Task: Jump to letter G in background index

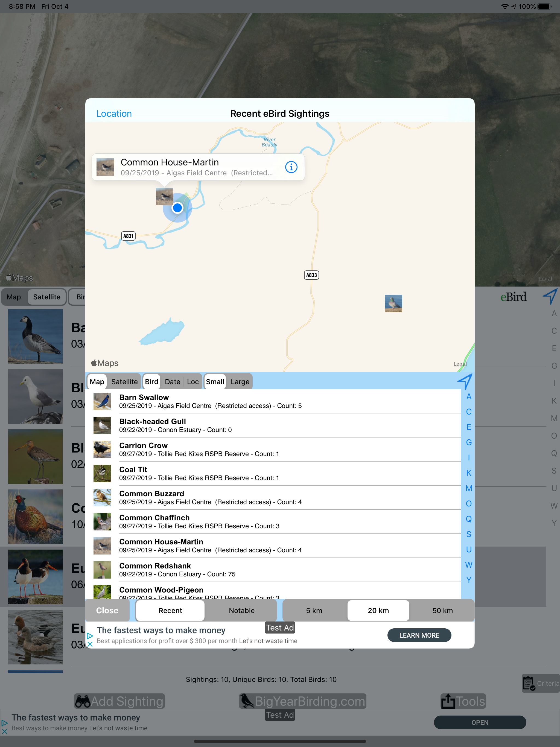Action: [554, 366]
